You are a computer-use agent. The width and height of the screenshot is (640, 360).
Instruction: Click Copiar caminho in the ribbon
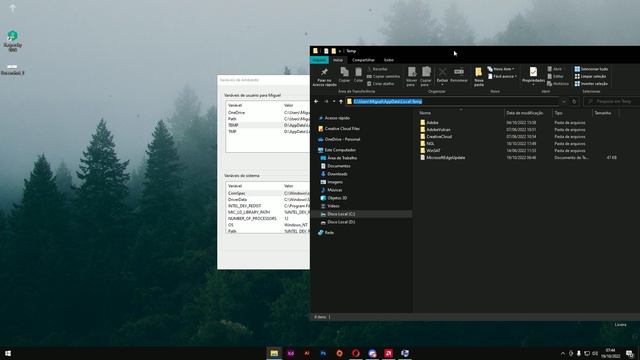(x=383, y=76)
